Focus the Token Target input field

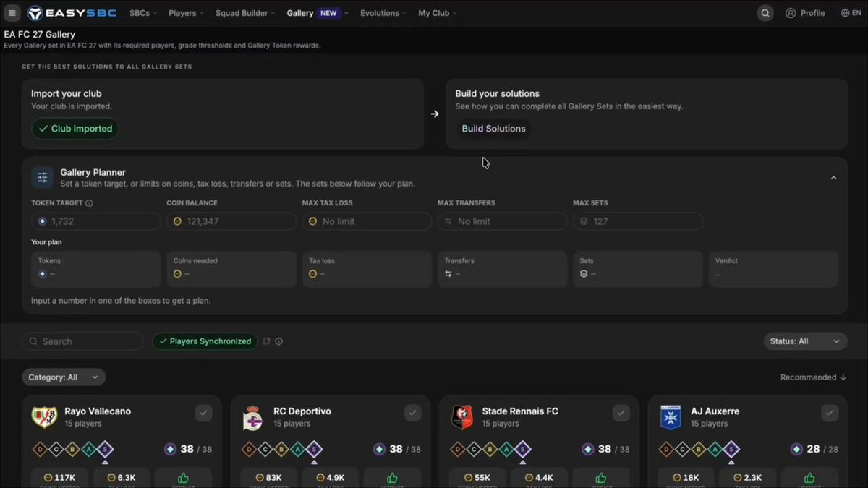96,221
